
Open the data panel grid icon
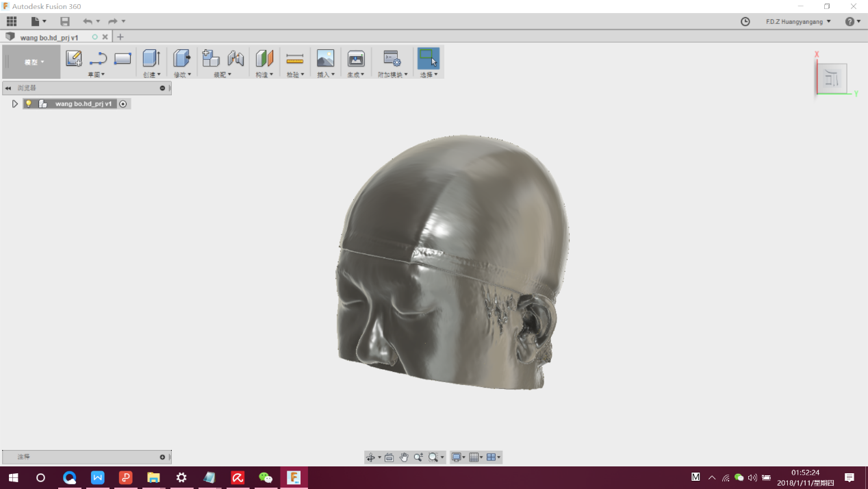click(x=12, y=21)
